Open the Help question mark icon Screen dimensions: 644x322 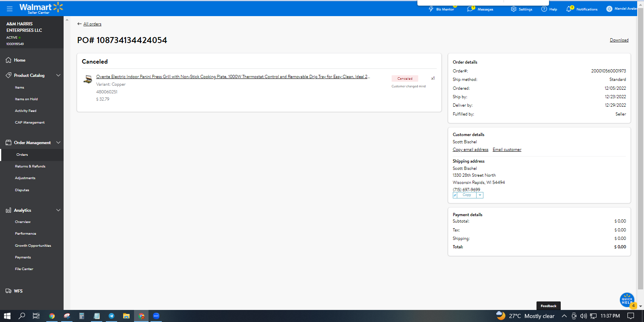click(x=544, y=9)
